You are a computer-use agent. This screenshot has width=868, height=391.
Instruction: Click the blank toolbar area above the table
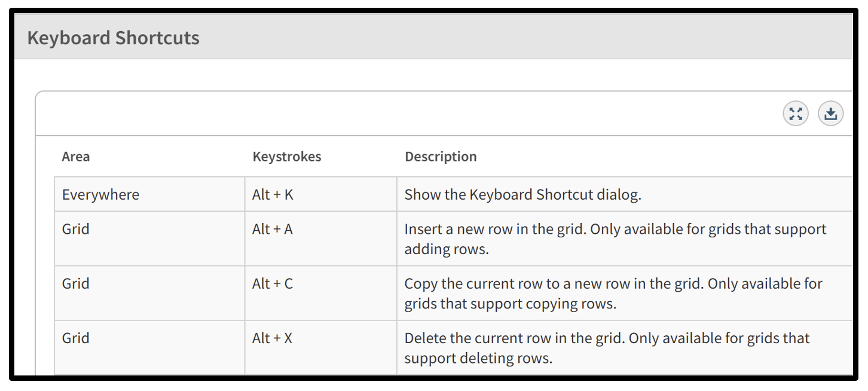tap(407, 114)
